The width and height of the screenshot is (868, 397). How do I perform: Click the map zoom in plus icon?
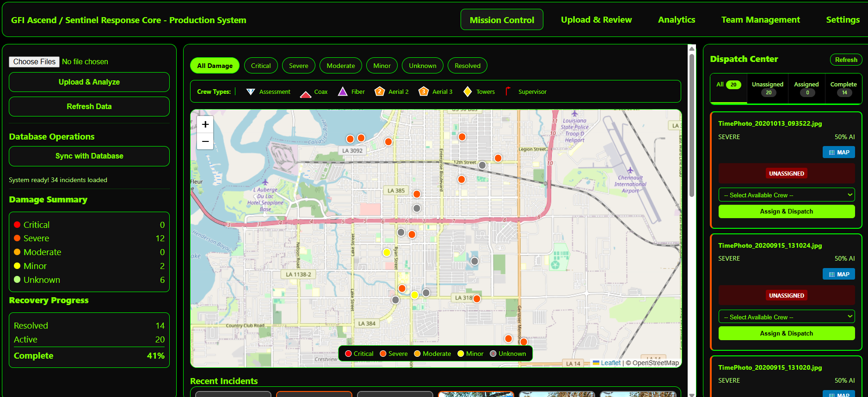click(205, 124)
